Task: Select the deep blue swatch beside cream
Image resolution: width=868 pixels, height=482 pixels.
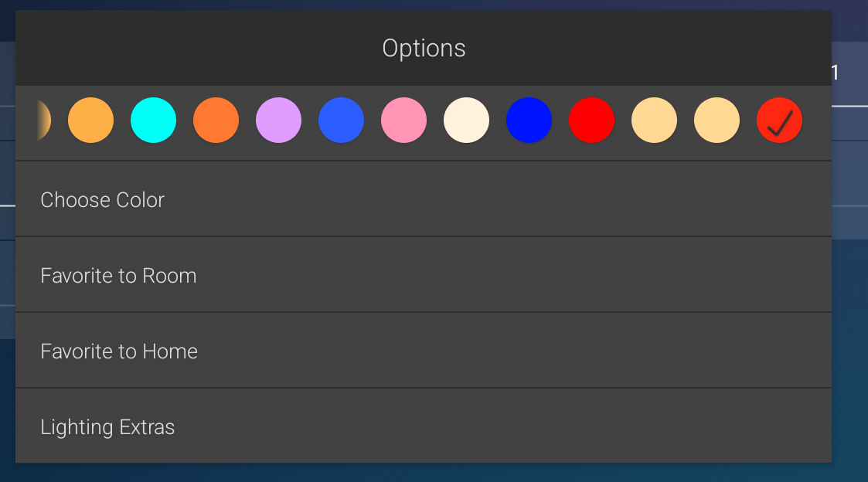Action: 529,120
